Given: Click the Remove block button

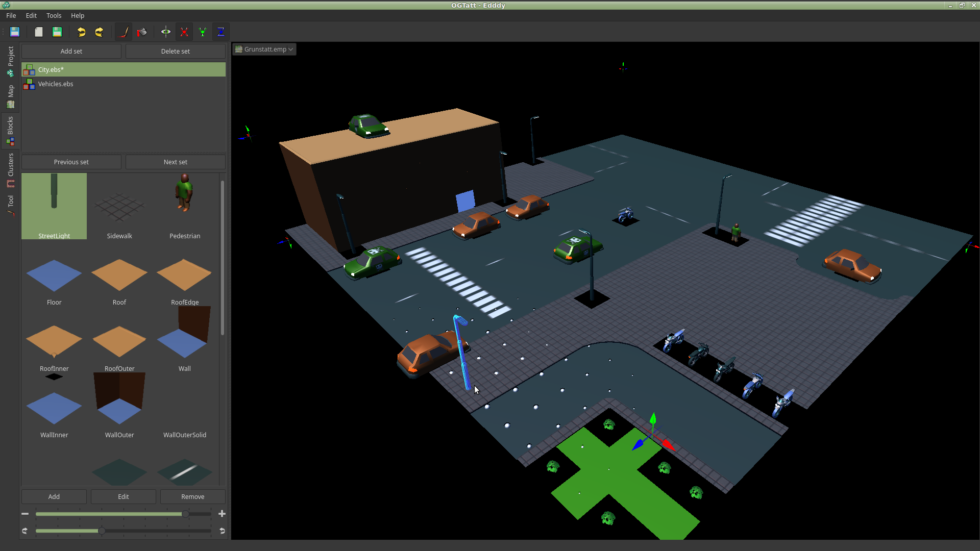Looking at the screenshot, I should click(193, 496).
